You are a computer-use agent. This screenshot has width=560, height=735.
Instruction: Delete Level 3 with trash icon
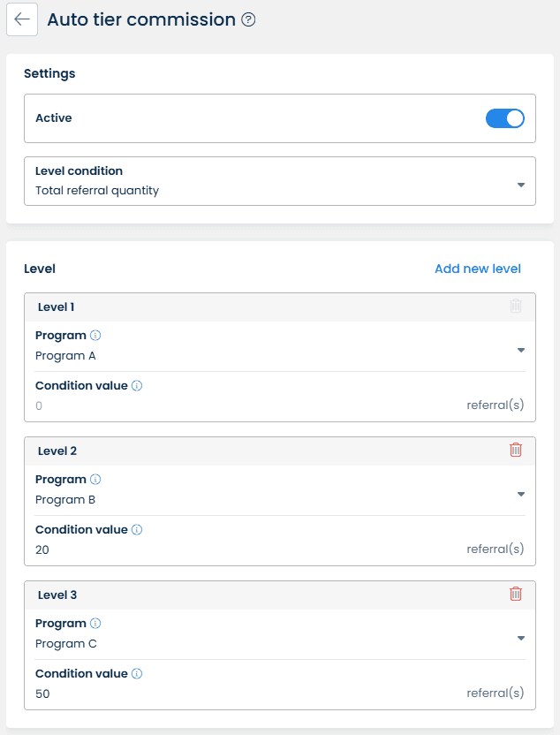(x=516, y=594)
